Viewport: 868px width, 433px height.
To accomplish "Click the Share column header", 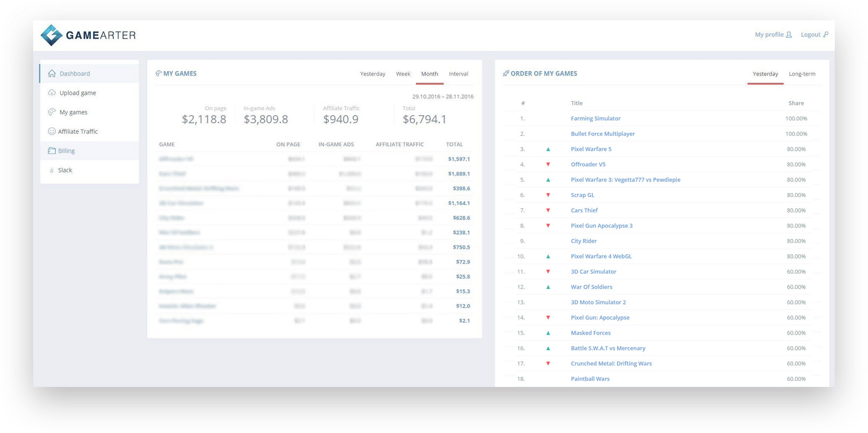I will [x=796, y=103].
